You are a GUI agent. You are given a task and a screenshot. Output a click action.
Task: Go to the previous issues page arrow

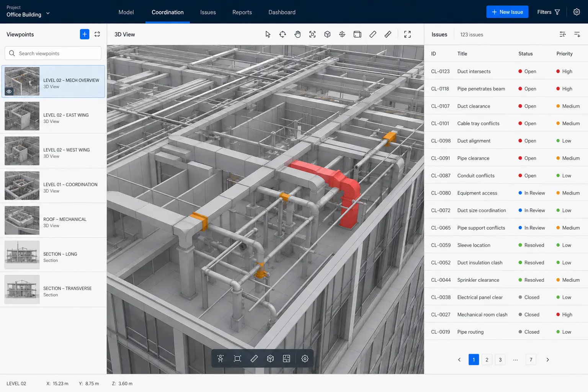click(x=459, y=360)
